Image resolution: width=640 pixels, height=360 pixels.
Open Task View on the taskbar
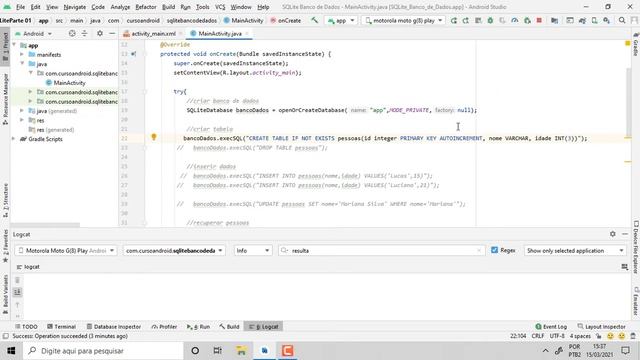pos(218,351)
